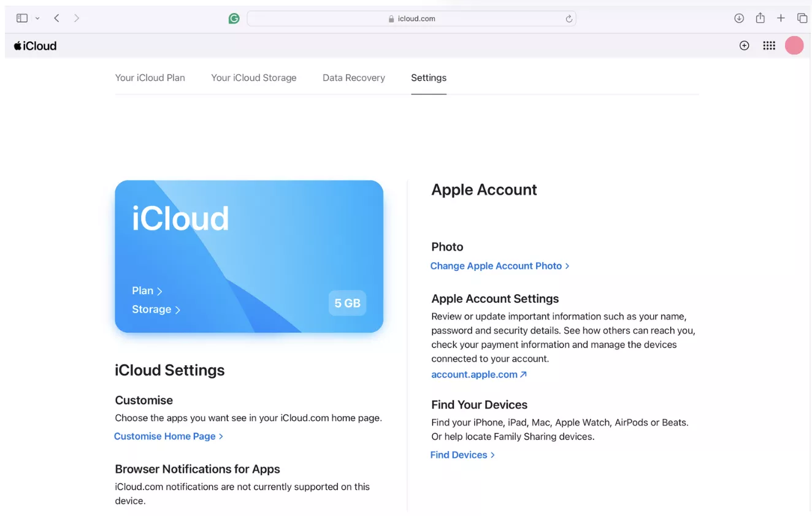Expand Plan on the iCloud card
Screen dimensions: 812x516
147,290
